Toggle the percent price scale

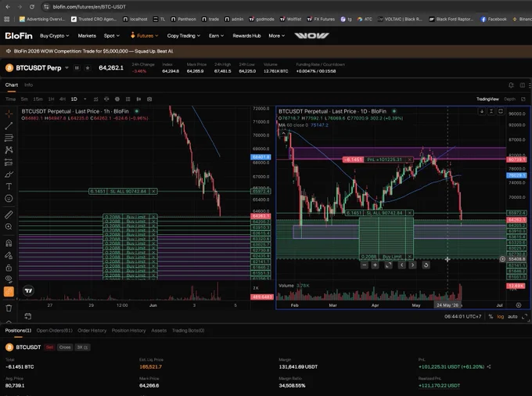[x=491, y=317]
